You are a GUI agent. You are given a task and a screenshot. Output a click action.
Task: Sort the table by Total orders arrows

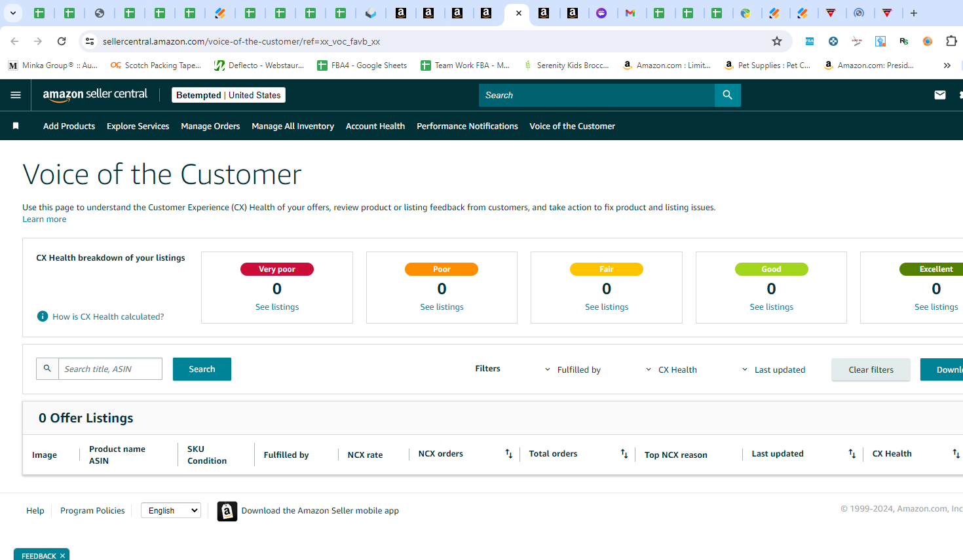tap(624, 454)
